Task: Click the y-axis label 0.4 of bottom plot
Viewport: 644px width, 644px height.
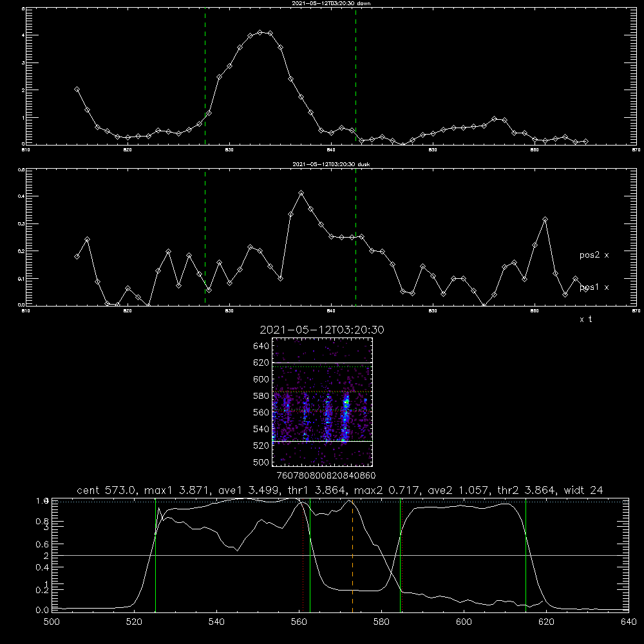Action: [43, 567]
